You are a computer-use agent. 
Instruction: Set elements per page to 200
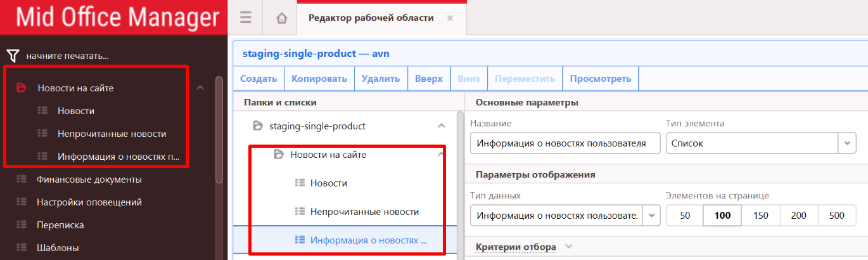[799, 216]
